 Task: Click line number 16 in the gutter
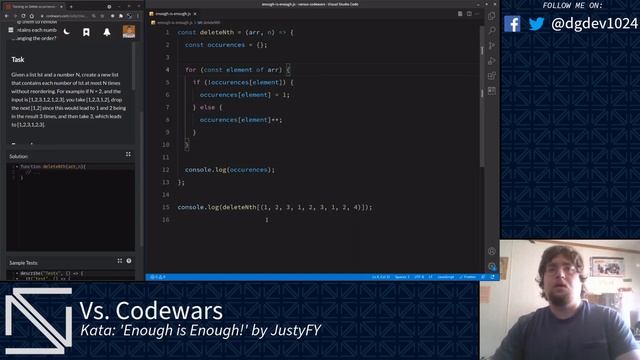coord(166,220)
